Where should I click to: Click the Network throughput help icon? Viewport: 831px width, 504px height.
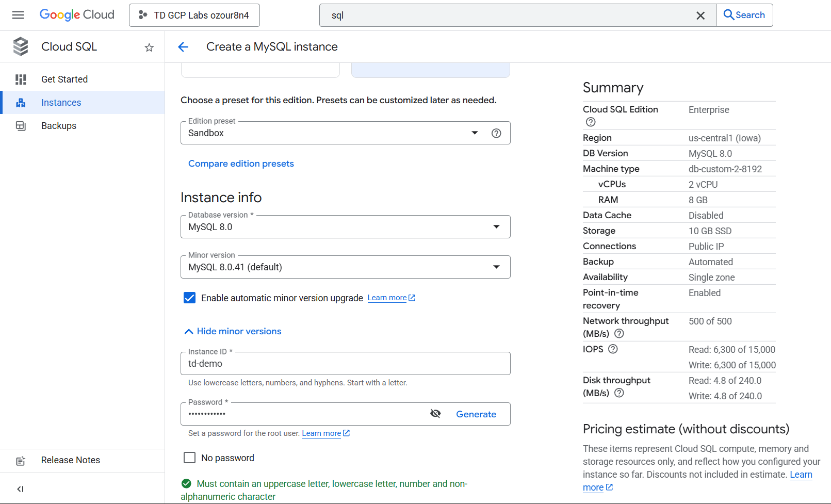coord(619,334)
